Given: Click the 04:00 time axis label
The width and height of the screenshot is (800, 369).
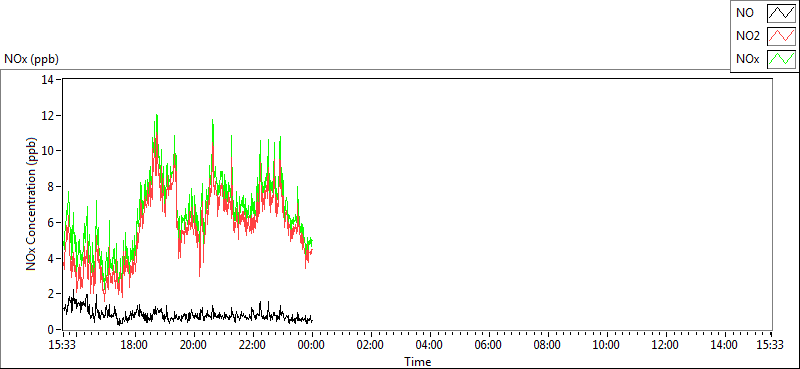Looking at the screenshot, I should click(430, 345).
